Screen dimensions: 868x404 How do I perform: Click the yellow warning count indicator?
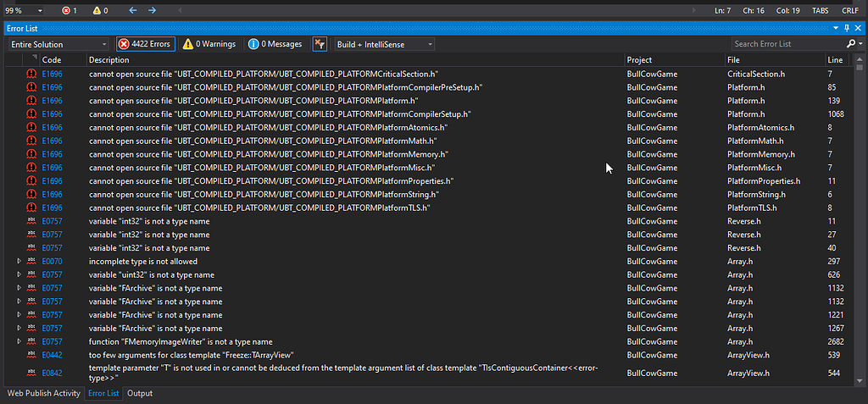[100, 10]
